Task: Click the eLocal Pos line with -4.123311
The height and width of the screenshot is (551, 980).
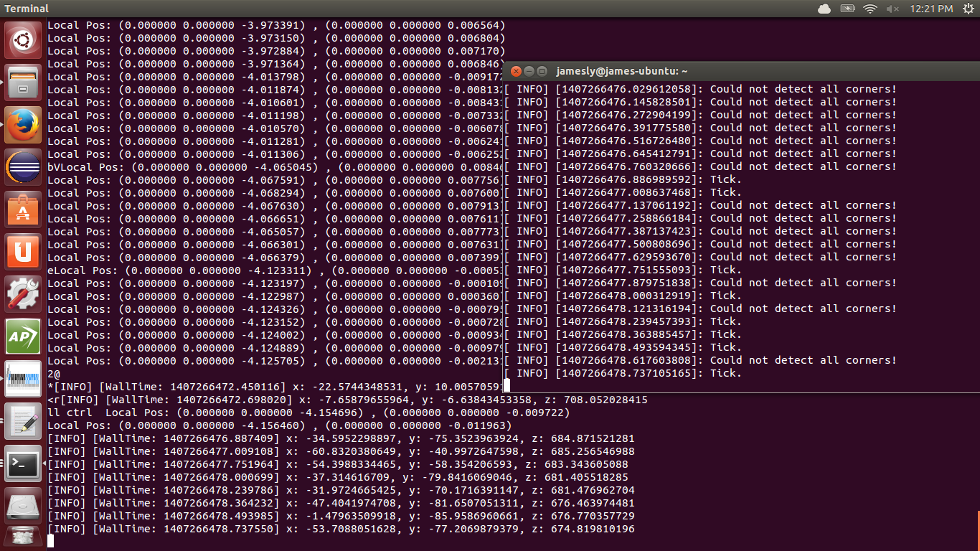Action: click(275, 270)
